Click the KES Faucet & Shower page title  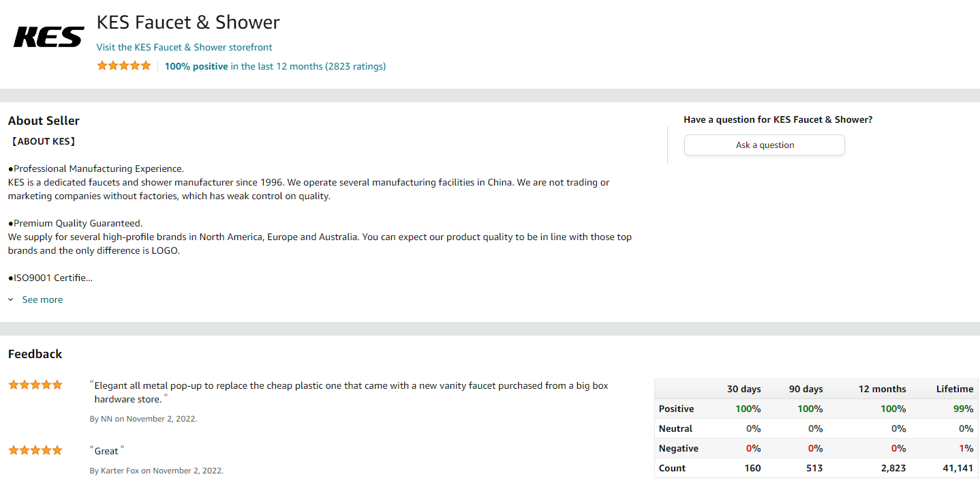coord(188,23)
